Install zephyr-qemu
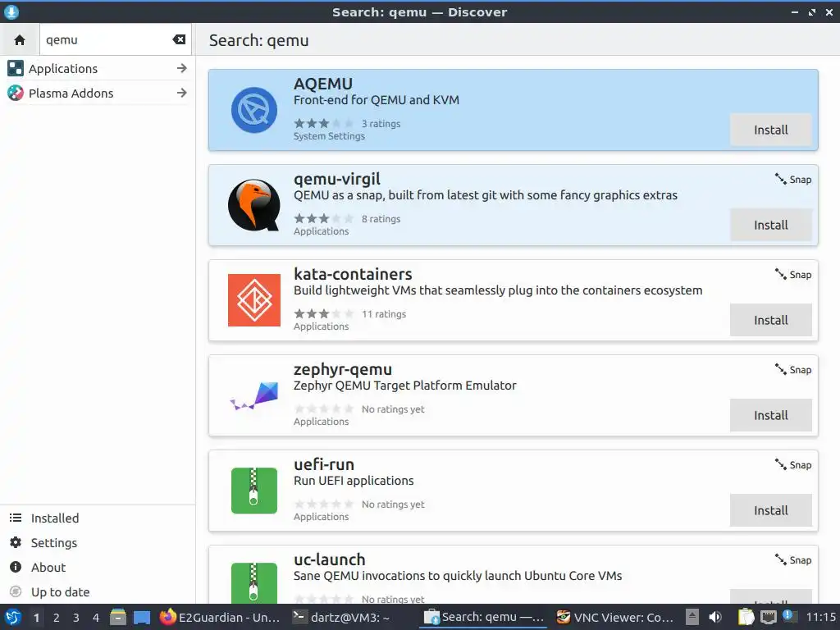The image size is (840, 630). [770, 415]
